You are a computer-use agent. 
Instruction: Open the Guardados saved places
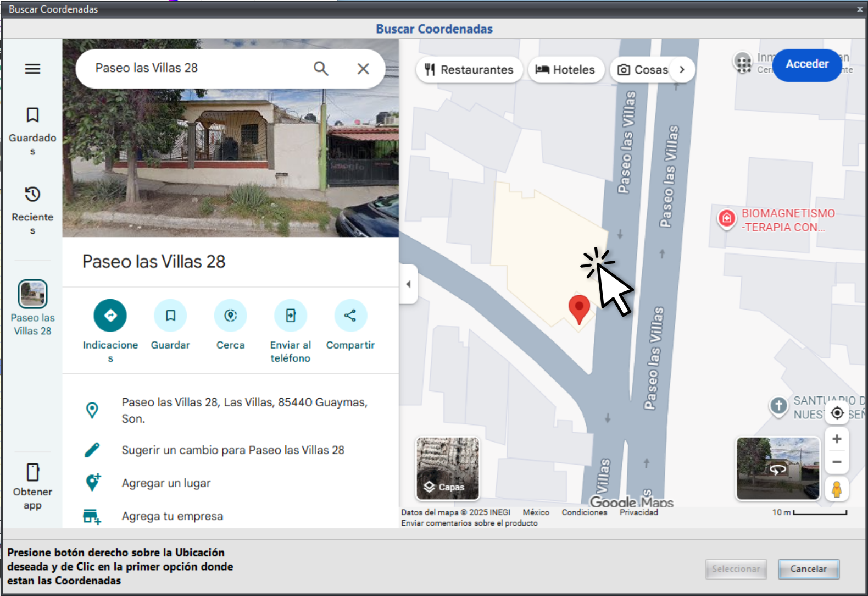coord(32,130)
